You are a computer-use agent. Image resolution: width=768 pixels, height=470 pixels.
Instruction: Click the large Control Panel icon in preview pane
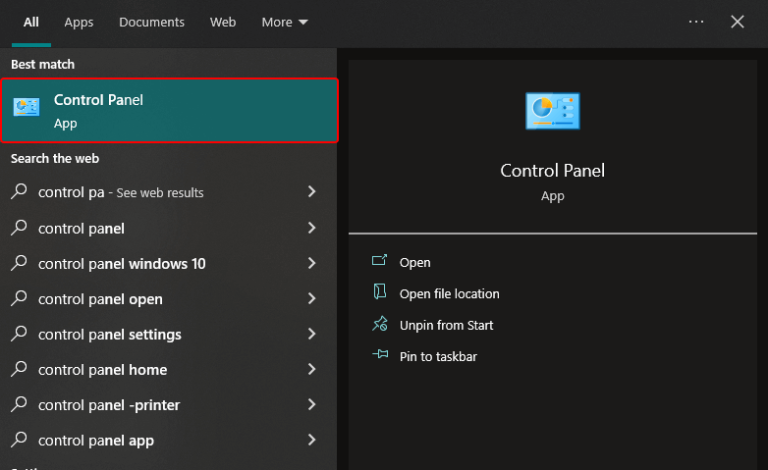click(x=552, y=111)
